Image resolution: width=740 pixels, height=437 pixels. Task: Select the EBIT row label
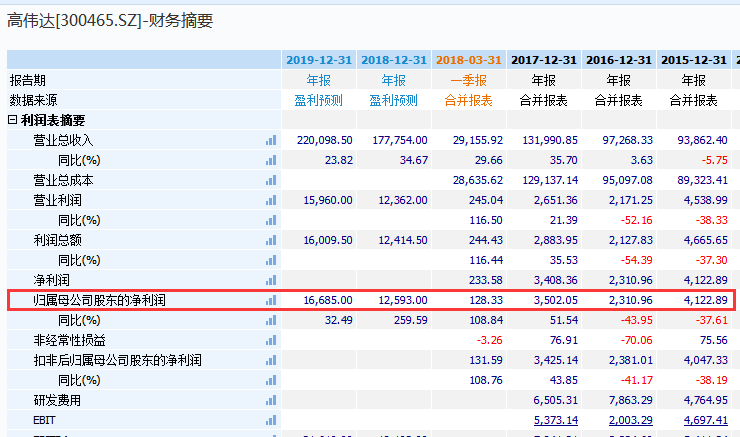click(x=44, y=420)
